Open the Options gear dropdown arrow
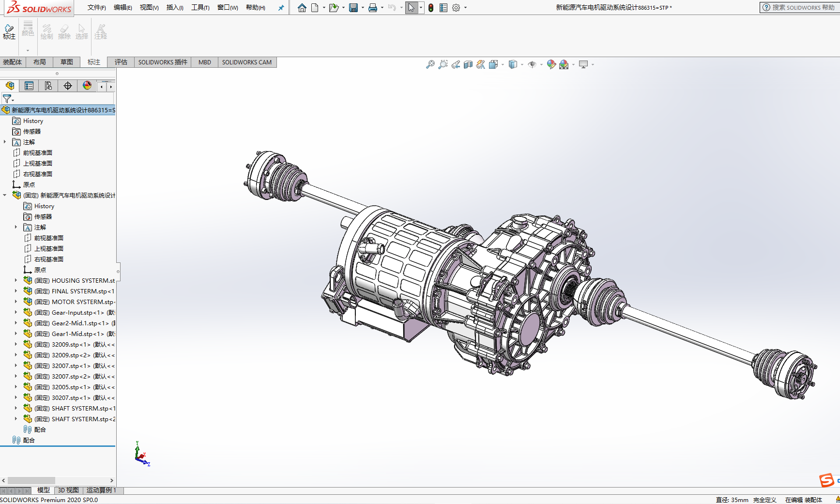 465,8
